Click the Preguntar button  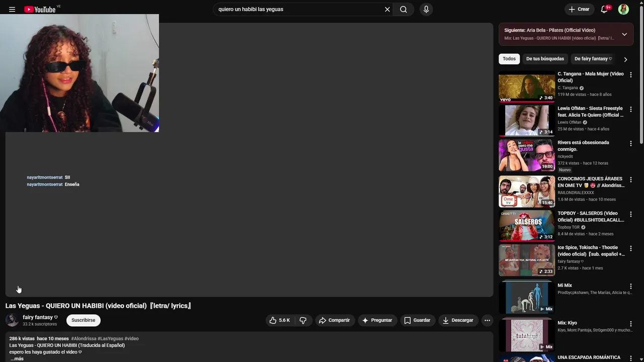pyautogui.click(x=377, y=320)
